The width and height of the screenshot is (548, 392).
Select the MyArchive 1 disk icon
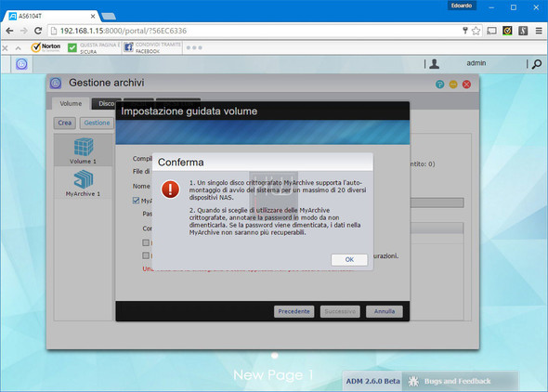point(84,179)
